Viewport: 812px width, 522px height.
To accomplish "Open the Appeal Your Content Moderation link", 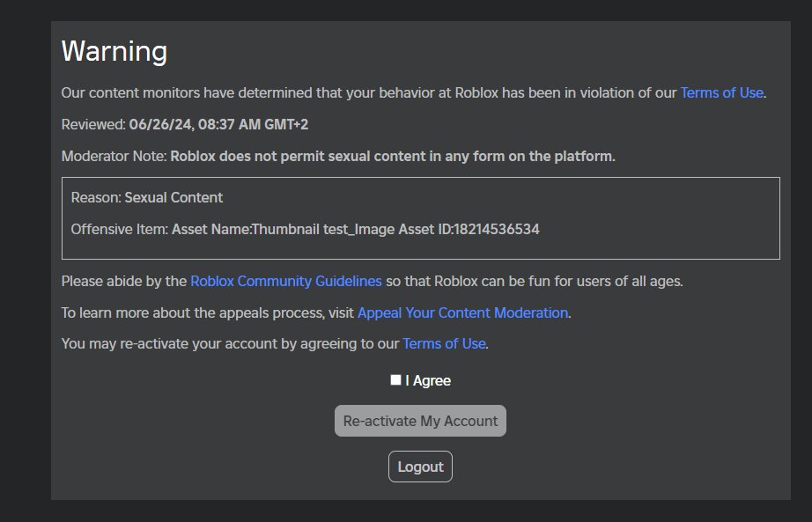I will (x=463, y=312).
